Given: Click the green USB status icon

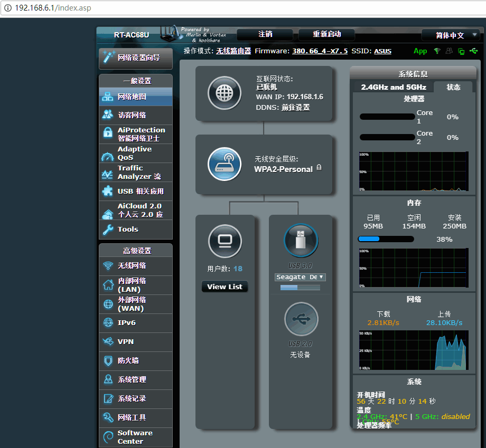Looking at the screenshot, I should pyautogui.click(x=473, y=51).
